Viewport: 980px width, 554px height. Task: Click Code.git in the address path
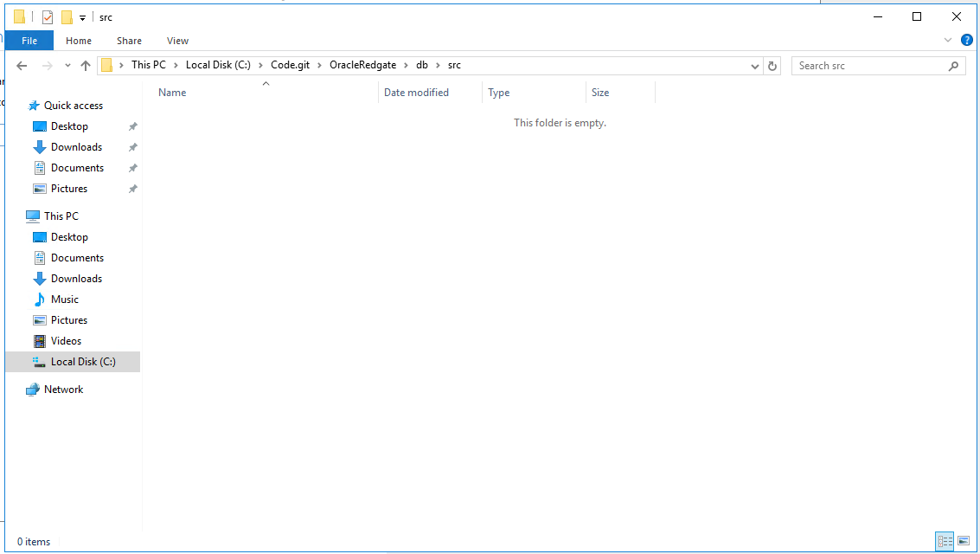(290, 65)
